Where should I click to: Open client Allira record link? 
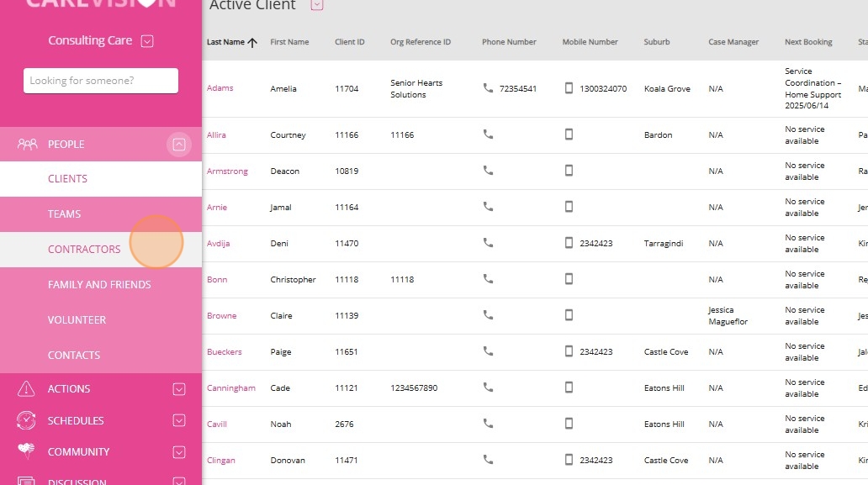pyautogui.click(x=216, y=135)
